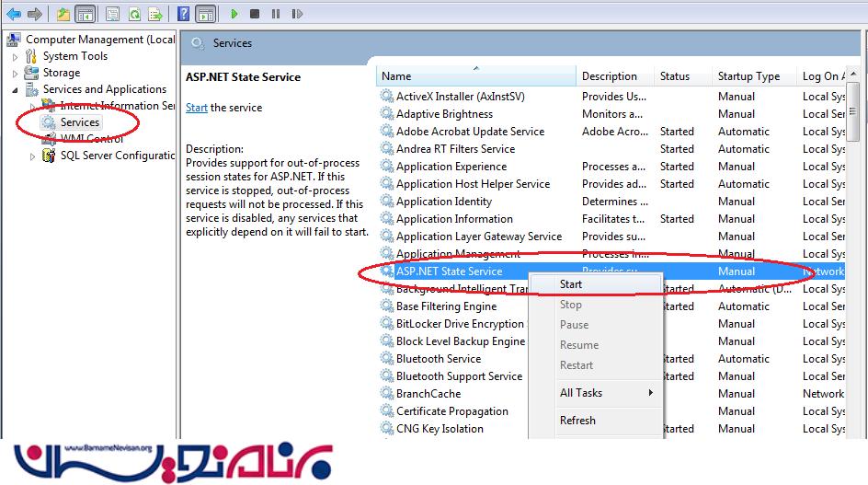This screenshot has width=868, height=485.
Task: Click the Start the service link
Action: click(196, 108)
